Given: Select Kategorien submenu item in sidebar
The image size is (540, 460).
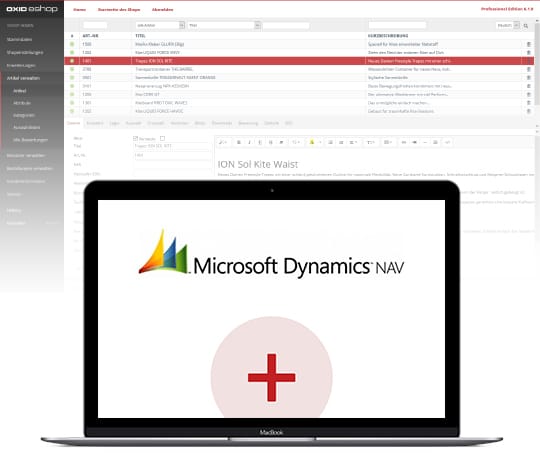Looking at the screenshot, I should (x=24, y=115).
